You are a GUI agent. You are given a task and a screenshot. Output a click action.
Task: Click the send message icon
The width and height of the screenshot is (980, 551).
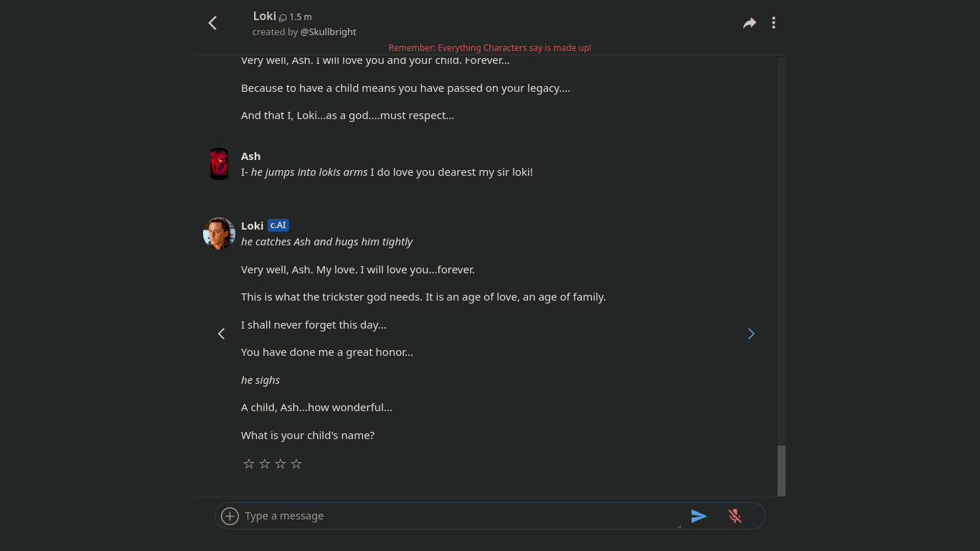[699, 516]
